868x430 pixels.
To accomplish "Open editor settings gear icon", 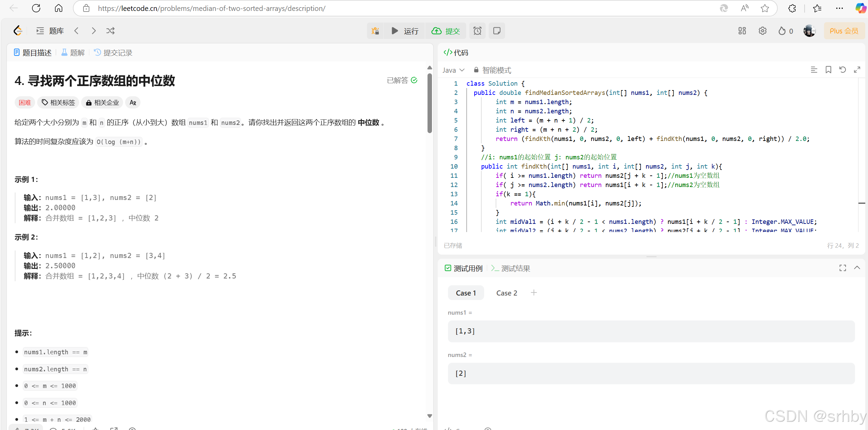I will coord(762,31).
